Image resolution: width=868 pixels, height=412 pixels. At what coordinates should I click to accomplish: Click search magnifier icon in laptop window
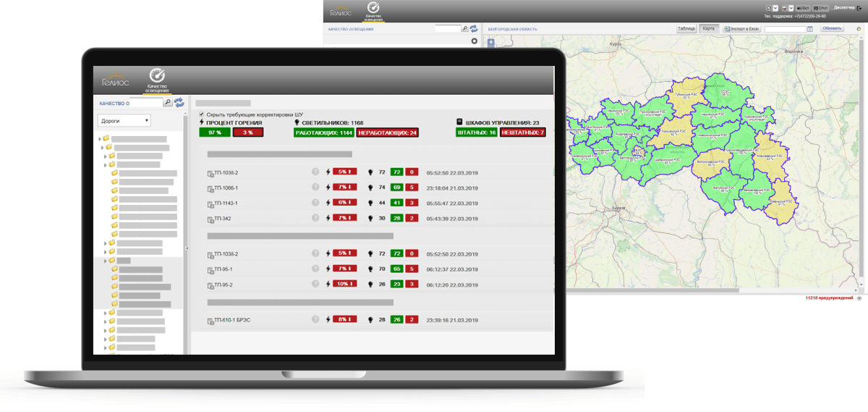167,103
